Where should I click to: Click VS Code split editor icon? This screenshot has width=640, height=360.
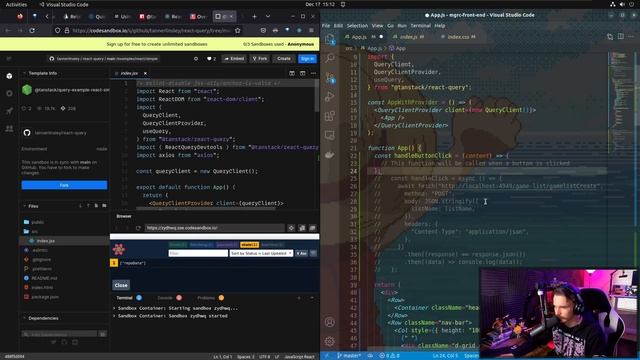tap(620, 37)
